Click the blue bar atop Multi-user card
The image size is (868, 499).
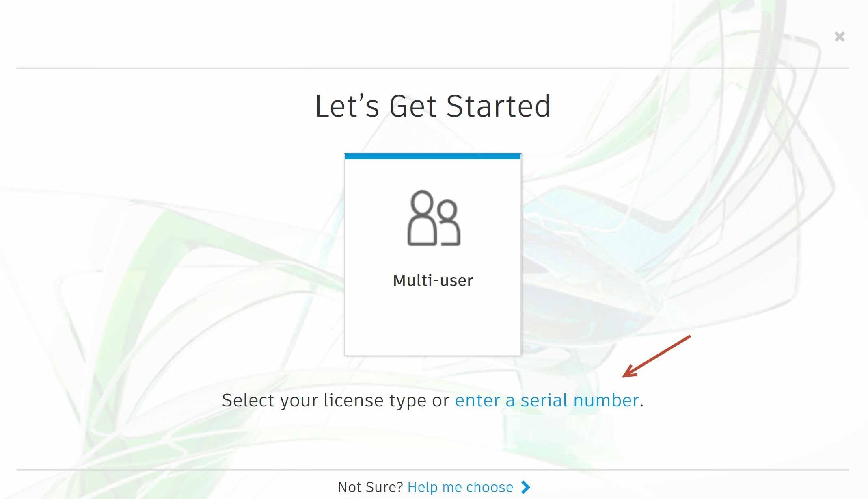433,156
